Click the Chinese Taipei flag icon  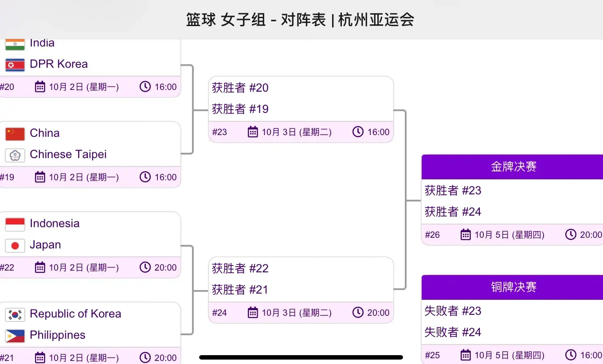[15, 155]
